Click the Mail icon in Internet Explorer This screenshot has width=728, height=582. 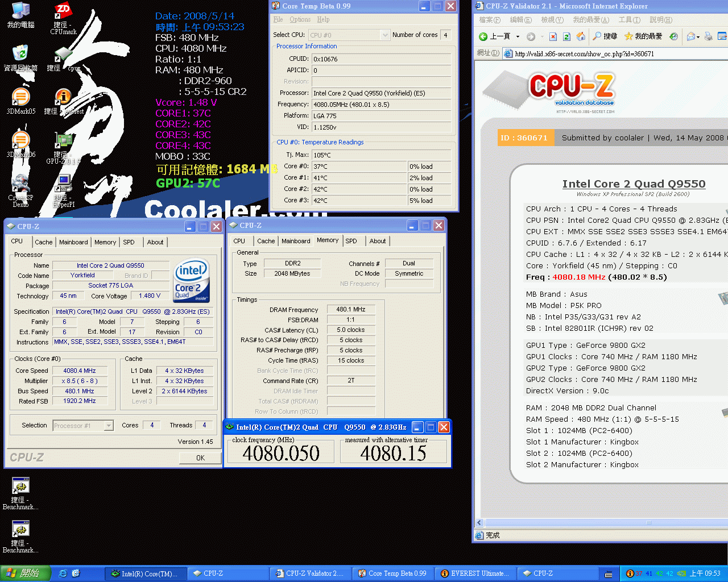coord(690,36)
